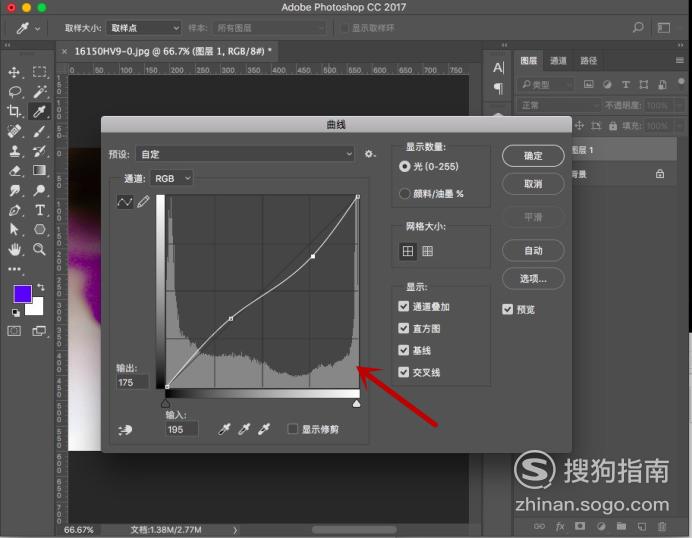The width and height of the screenshot is (692, 538).
Task: Select the Gradient tool
Action: 39,170
